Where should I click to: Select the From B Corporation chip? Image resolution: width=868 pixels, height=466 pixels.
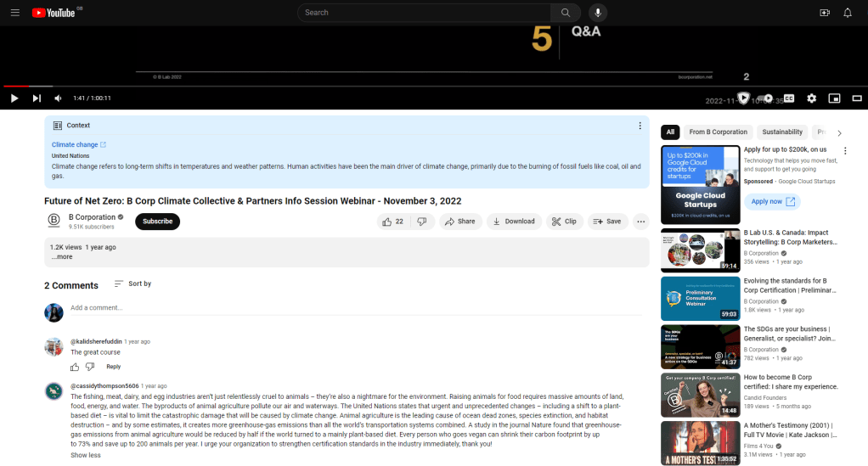click(x=718, y=132)
